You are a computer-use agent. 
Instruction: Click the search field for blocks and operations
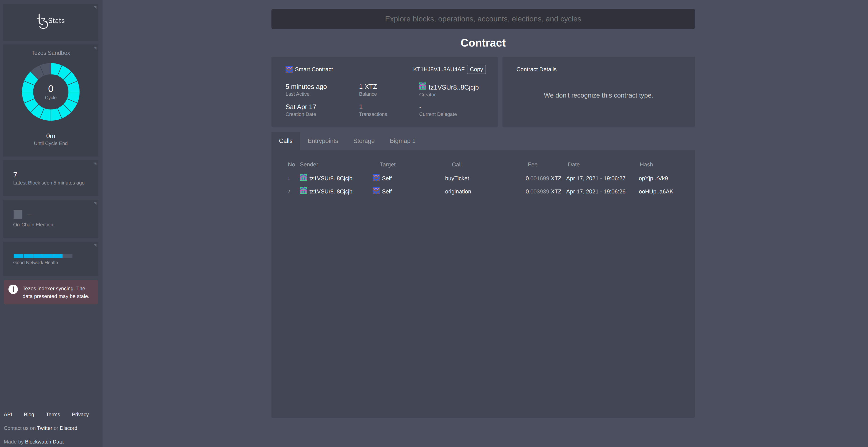click(483, 19)
